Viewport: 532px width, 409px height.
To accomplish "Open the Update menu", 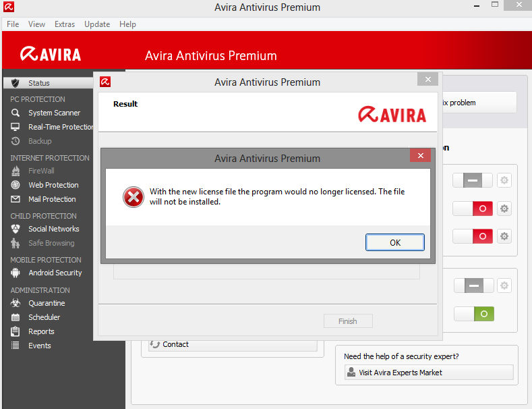I will pos(97,24).
